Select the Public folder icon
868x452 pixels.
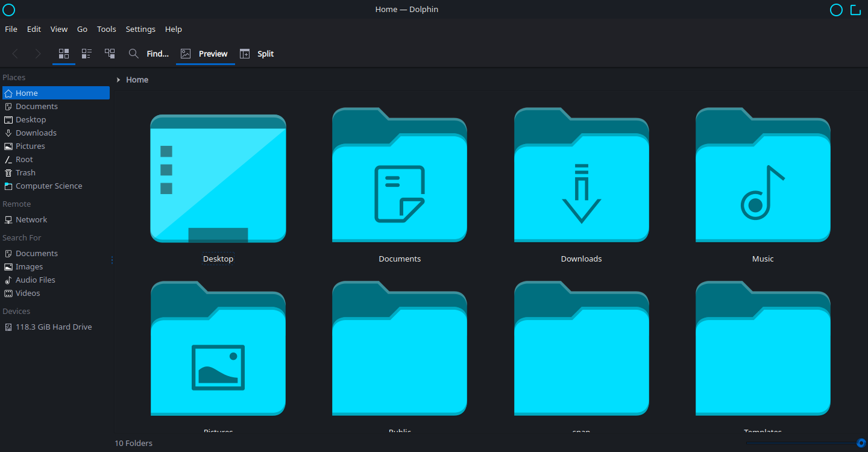click(x=400, y=348)
